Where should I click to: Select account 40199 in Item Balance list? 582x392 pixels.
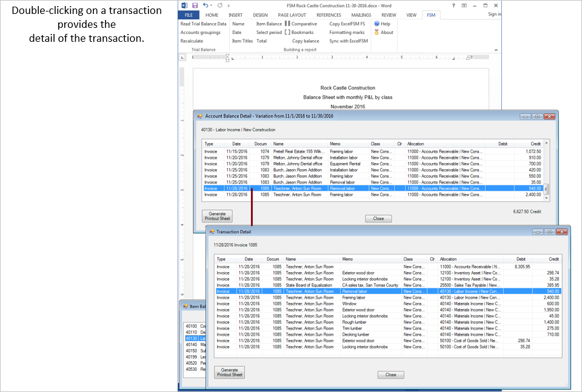195,357
